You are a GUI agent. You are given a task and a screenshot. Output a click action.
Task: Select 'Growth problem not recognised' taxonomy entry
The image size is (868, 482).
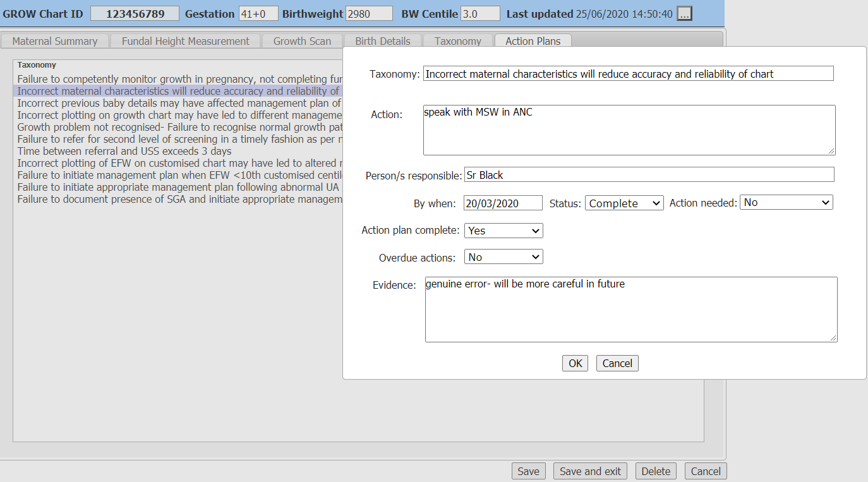tap(177, 128)
